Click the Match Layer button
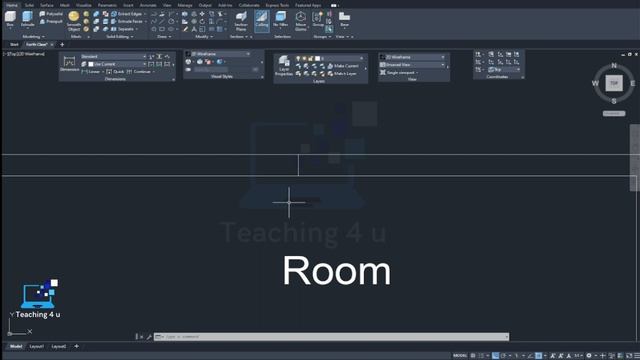 (342, 74)
